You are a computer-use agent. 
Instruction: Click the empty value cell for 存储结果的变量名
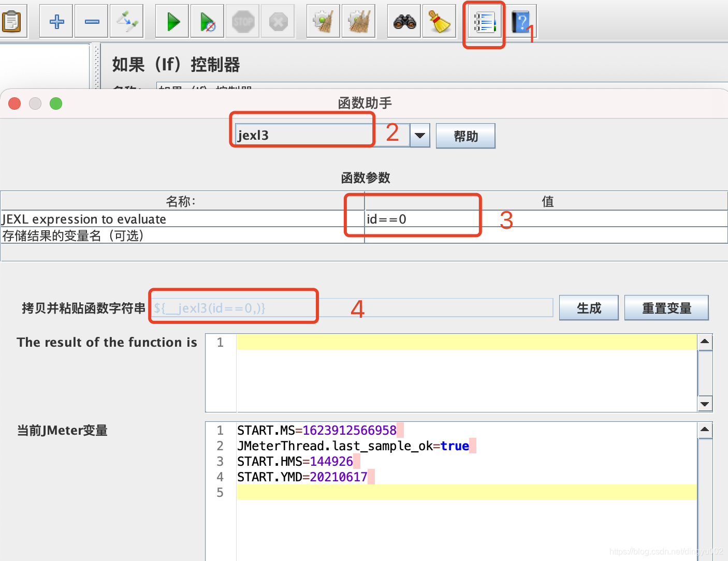coord(546,235)
